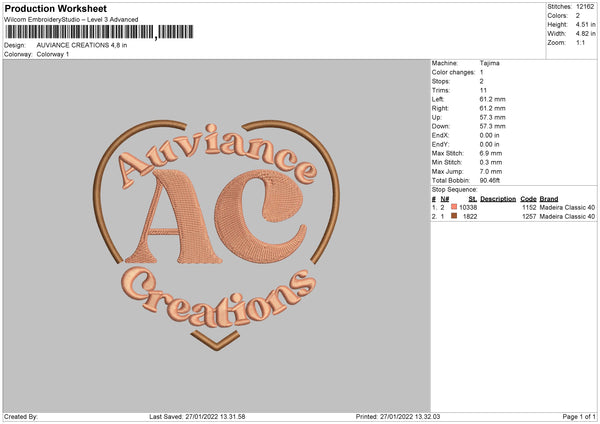
Task: Select the Brand column header
Action: (549, 199)
